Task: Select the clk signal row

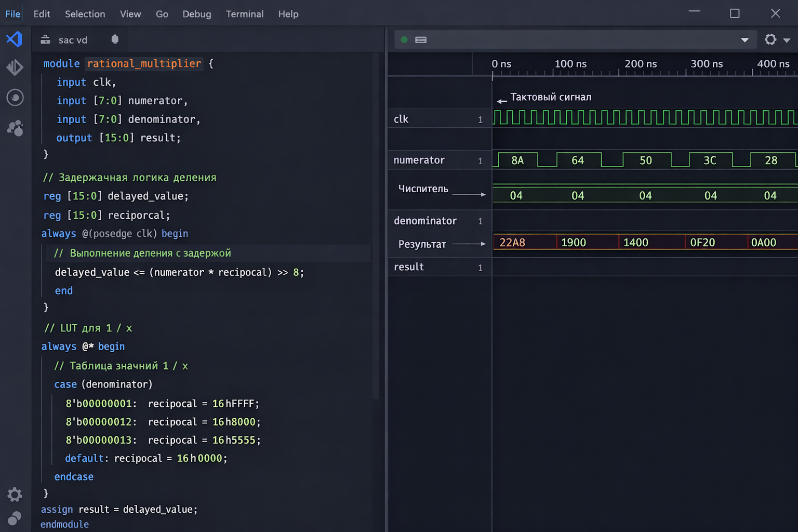Action: [x=401, y=119]
